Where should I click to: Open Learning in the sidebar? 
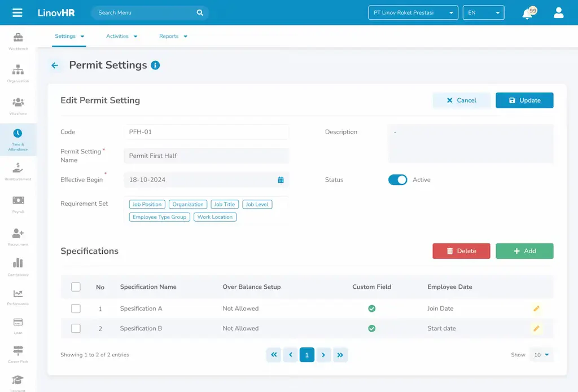coord(18,383)
